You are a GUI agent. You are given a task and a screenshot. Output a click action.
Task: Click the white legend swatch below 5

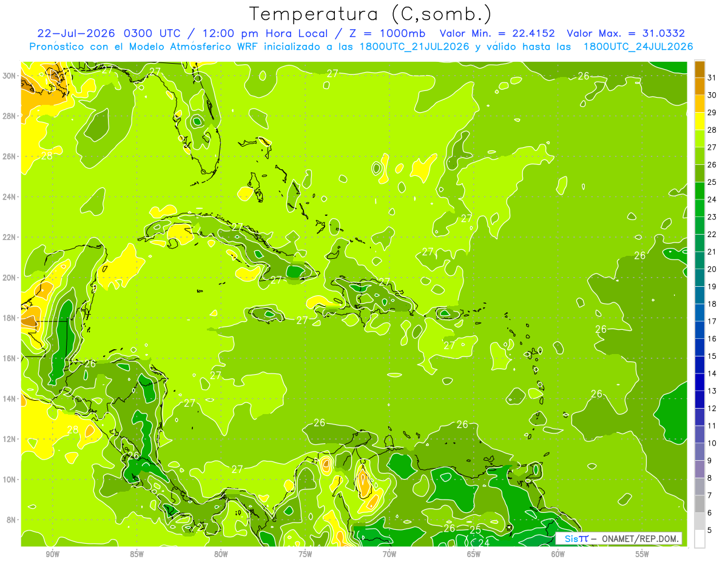tap(699, 539)
